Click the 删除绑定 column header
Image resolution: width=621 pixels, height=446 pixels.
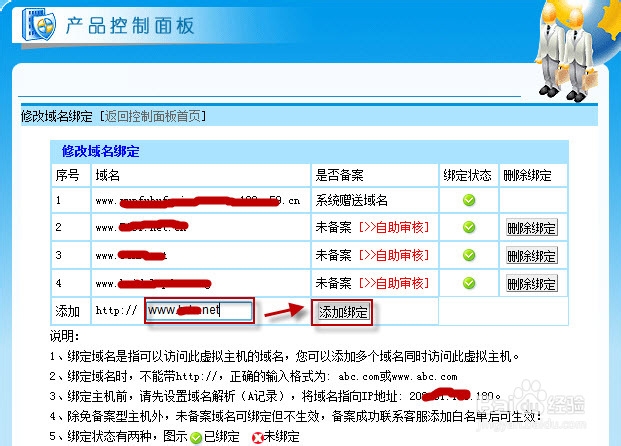point(527,175)
